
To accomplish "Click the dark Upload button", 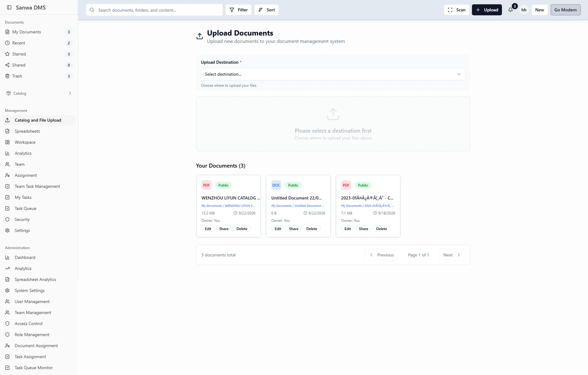I will click(x=487, y=10).
